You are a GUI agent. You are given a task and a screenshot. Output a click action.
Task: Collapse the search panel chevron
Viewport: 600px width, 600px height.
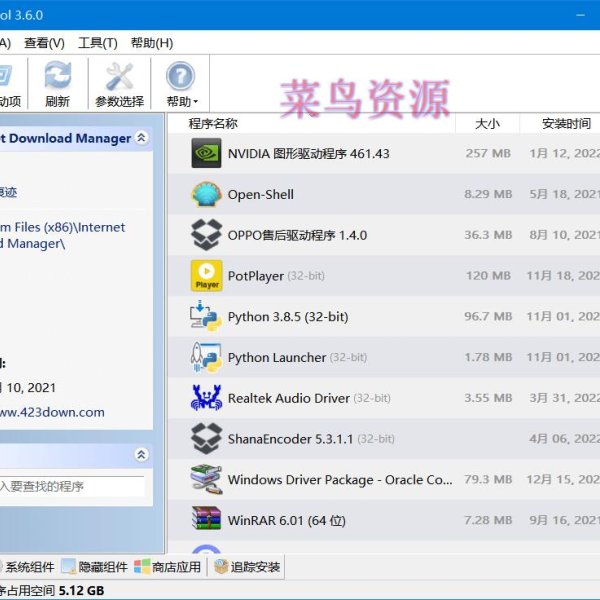[142, 455]
